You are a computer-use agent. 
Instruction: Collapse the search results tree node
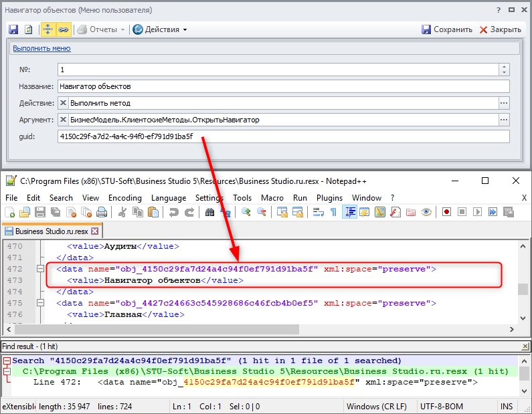tap(6, 360)
